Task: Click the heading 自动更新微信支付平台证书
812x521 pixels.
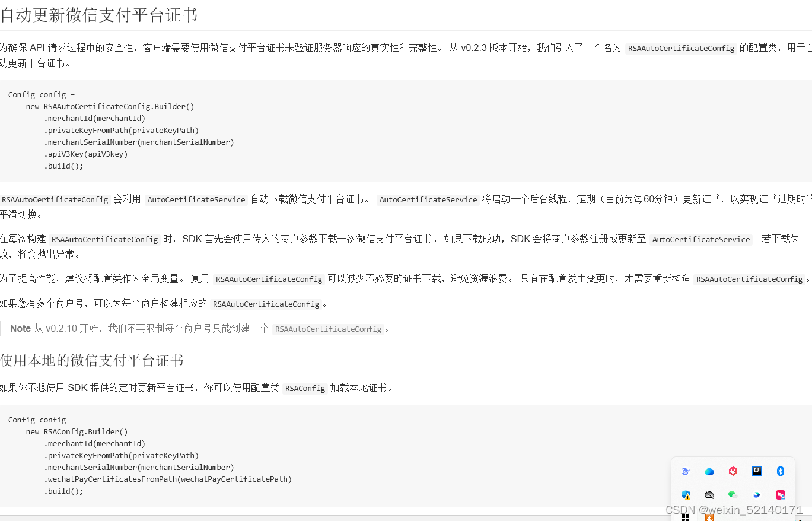Action: 98,15
